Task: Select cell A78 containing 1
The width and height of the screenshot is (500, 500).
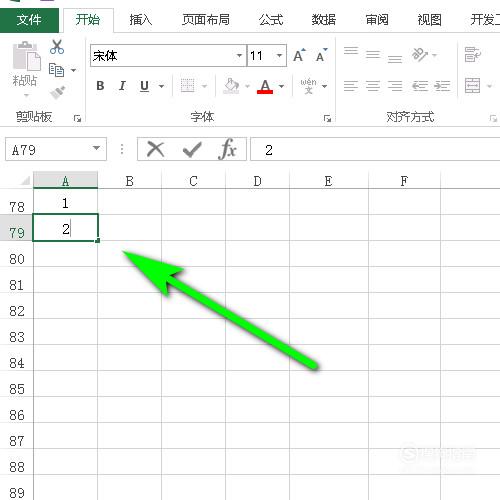Action: click(x=65, y=202)
